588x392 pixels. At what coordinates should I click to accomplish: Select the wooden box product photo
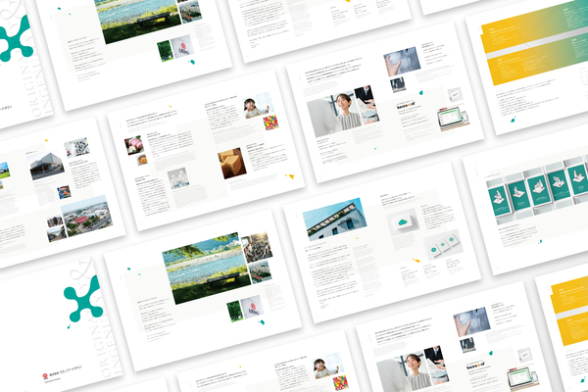tap(231, 163)
